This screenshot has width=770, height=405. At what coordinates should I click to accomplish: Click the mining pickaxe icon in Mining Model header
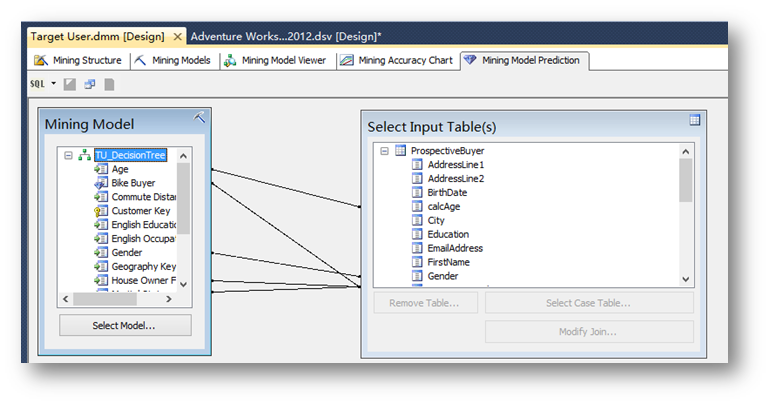(x=199, y=117)
